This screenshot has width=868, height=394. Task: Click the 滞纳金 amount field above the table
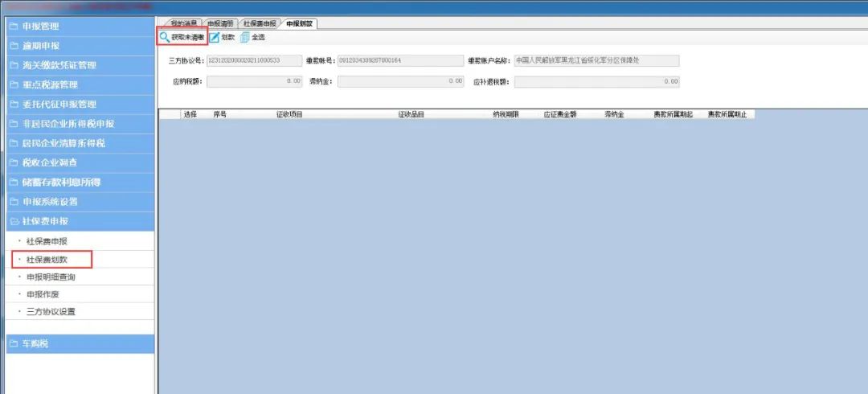point(401,81)
